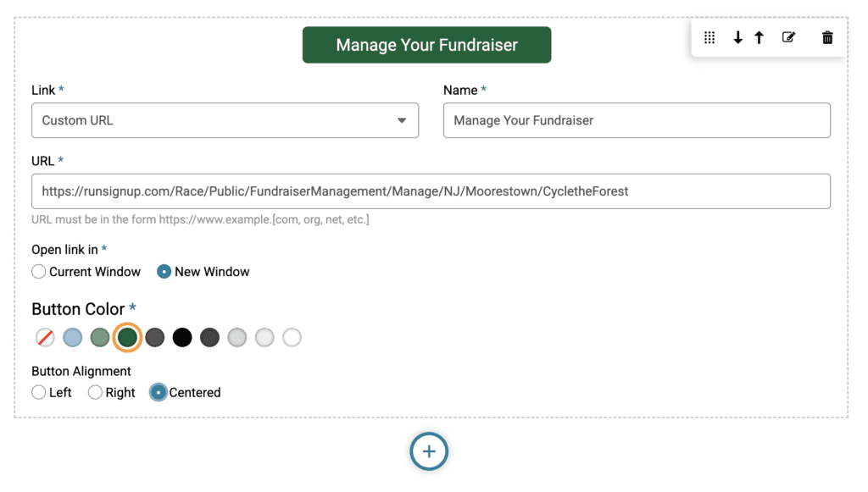Viewport: 868px width, 492px height.
Task: Choose the white button color swatch
Action: coord(292,337)
